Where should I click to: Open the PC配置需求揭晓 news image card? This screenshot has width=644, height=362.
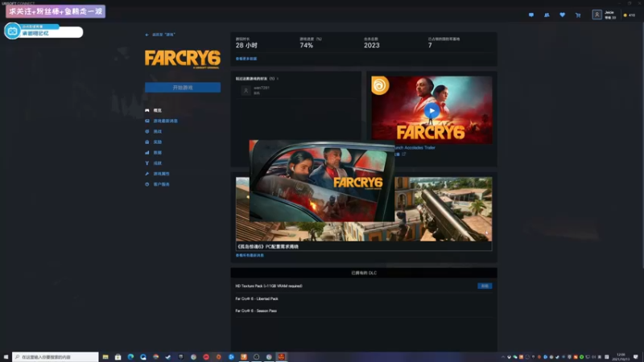click(364, 213)
